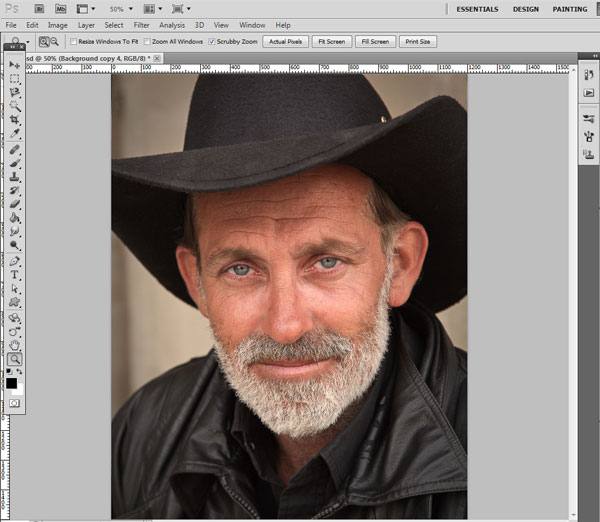The width and height of the screenshot is (600, 522).
Task: Check the Zoom All Windows option
Action: (x=147, y=42)
